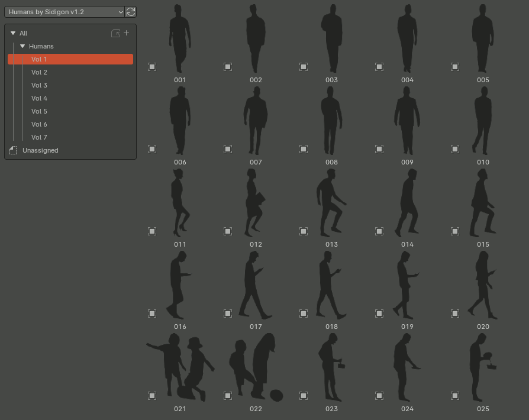The height and width of the screenshot is (420, 529).
Task: Select asset 022 showing adult and child
Action: pos(255,368)
